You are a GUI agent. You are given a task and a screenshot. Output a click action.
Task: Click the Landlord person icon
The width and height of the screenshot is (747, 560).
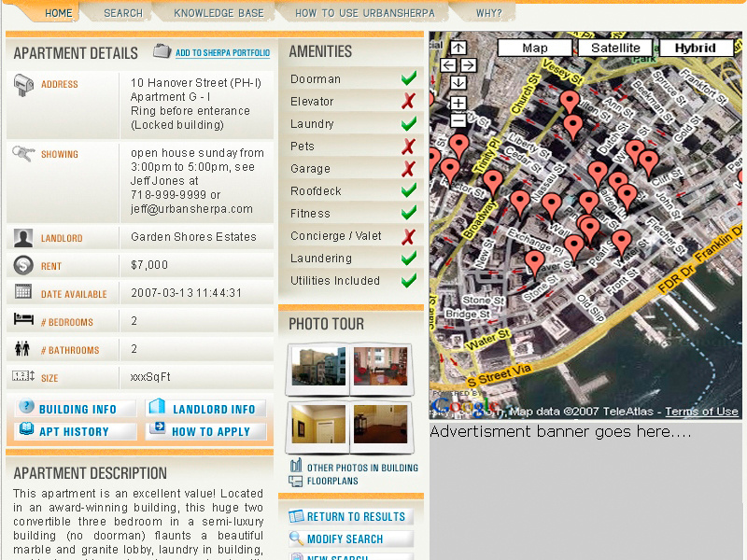(x=23, y=238)
